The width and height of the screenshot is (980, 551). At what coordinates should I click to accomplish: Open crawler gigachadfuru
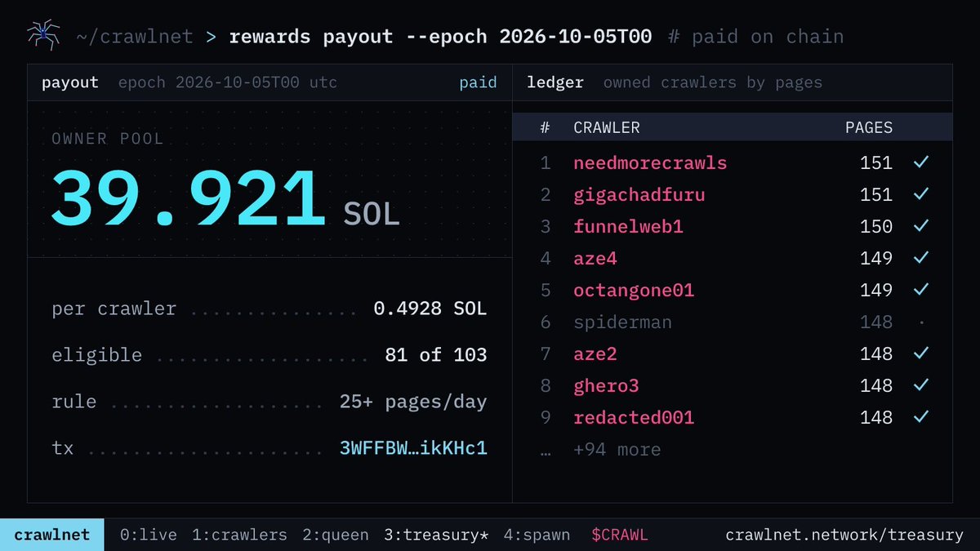[639, 195]
